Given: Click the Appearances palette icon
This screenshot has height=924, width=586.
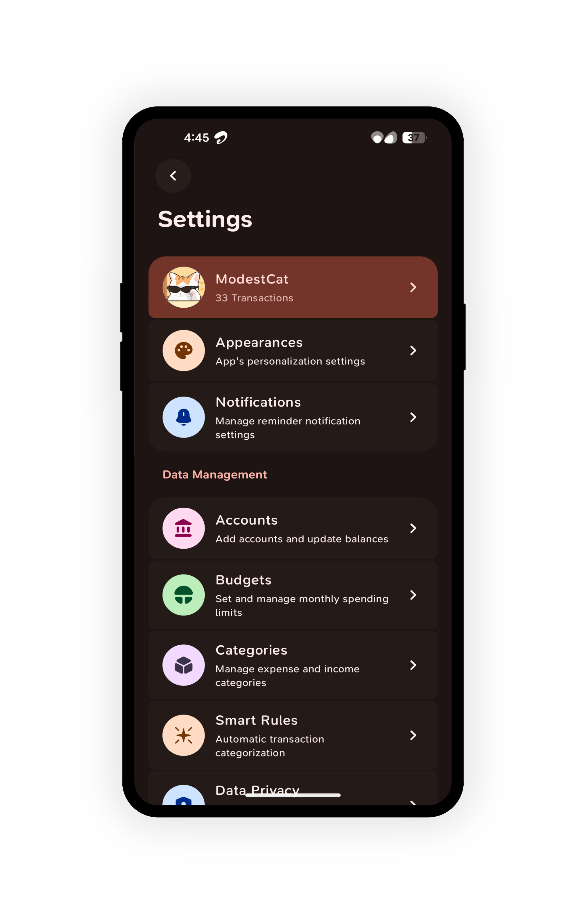Looking at the screenshot, I should point(184,350).
